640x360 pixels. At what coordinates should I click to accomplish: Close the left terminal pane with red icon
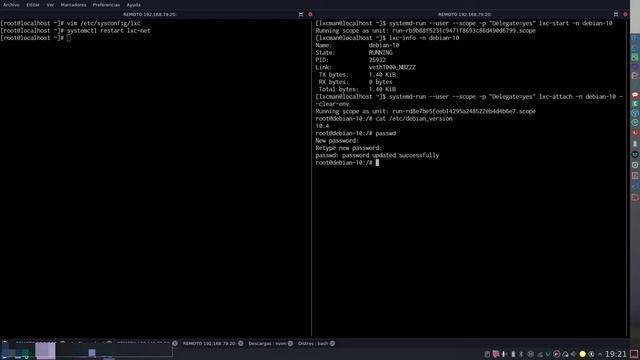[310, 14]
